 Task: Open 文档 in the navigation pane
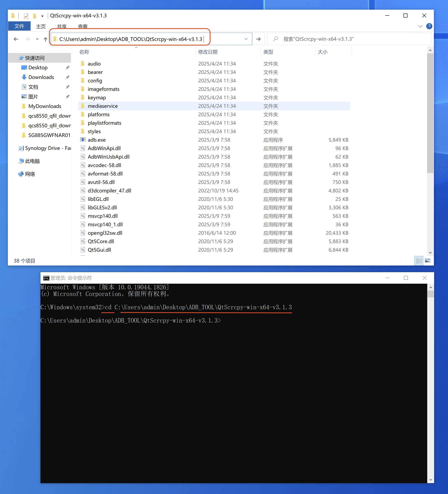33,87
